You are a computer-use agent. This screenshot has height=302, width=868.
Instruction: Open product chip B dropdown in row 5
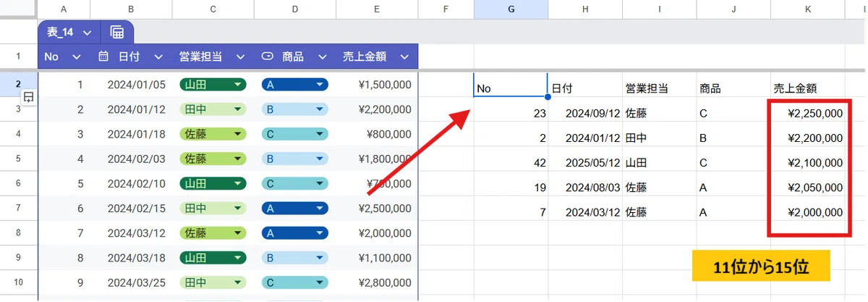point(319,159)
